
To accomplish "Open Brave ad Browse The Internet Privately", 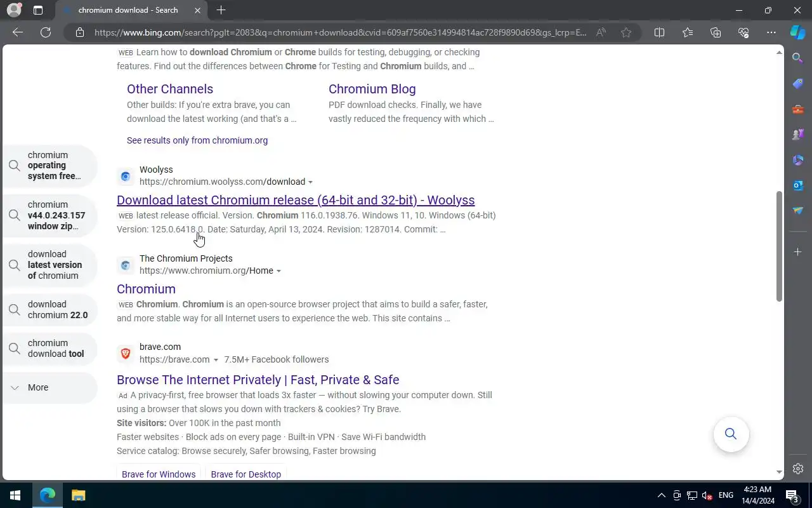I will pyautogui.click(x=258, y=380).
